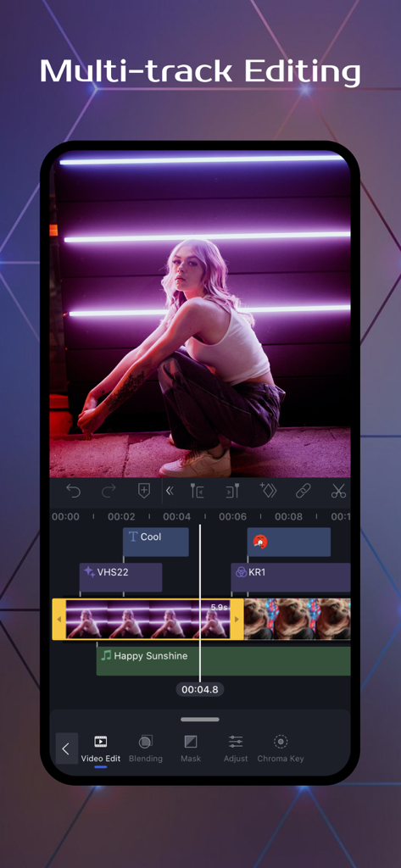Tap the 00:00 ruler start mark
The image size is (401, 868).
(x=65, y=516)
